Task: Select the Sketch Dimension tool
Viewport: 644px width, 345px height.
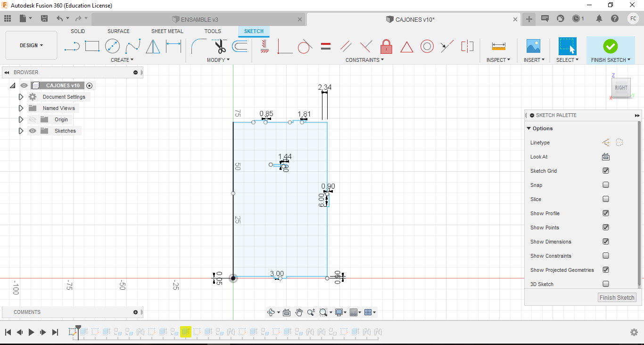Action: pyautogui.click(x=173, y=46)
